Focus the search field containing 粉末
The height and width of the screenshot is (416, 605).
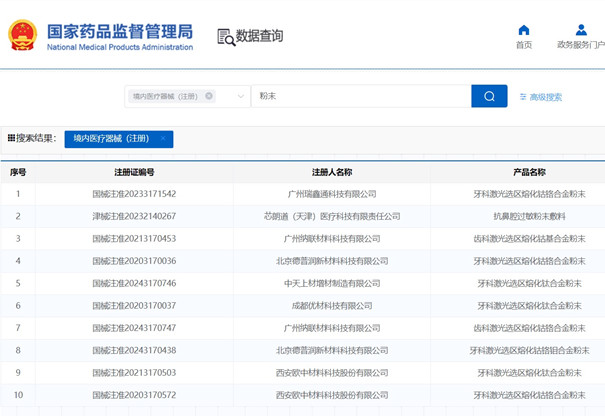click(361, 96)
